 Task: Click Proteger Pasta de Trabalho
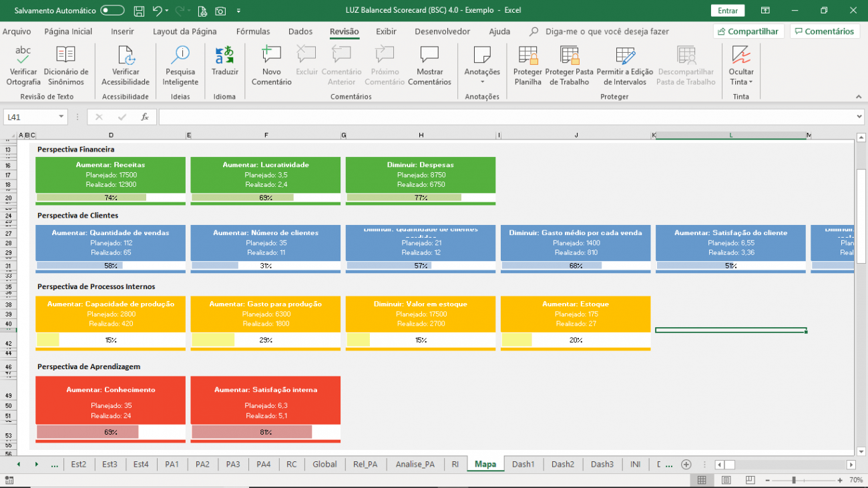570,66
